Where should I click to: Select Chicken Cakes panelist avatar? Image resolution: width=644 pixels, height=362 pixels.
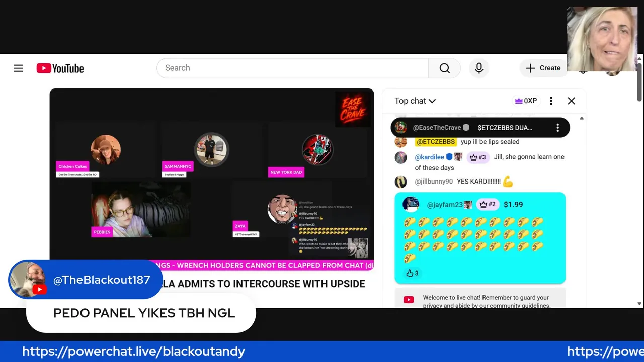(x=105, y=149)
